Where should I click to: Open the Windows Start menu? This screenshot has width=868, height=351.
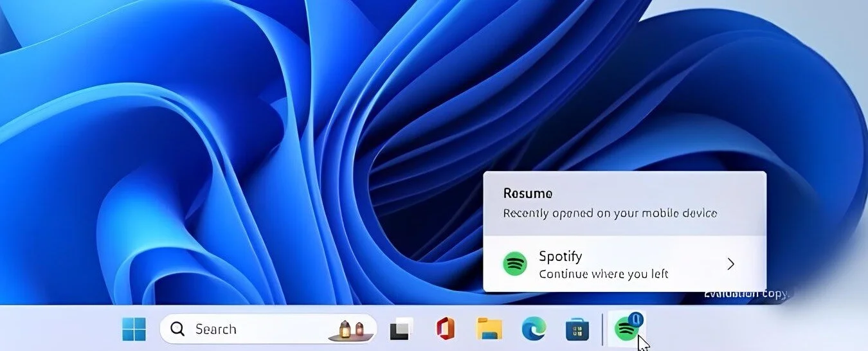tap(134, 329)
